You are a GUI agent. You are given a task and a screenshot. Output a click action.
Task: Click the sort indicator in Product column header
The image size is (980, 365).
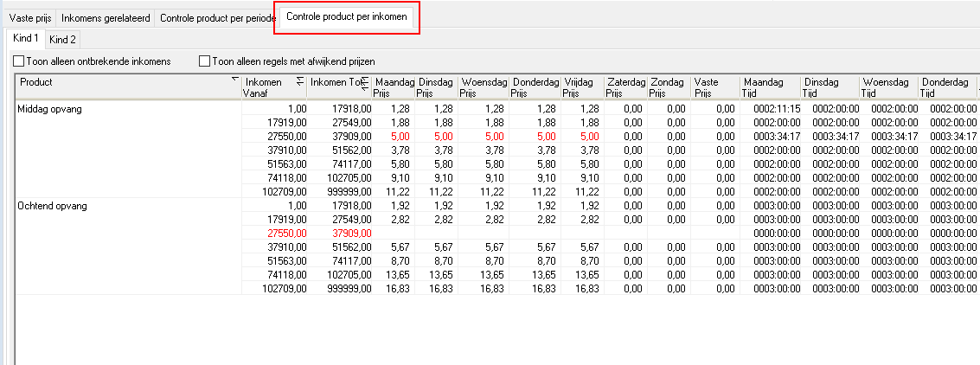(235, 79)
